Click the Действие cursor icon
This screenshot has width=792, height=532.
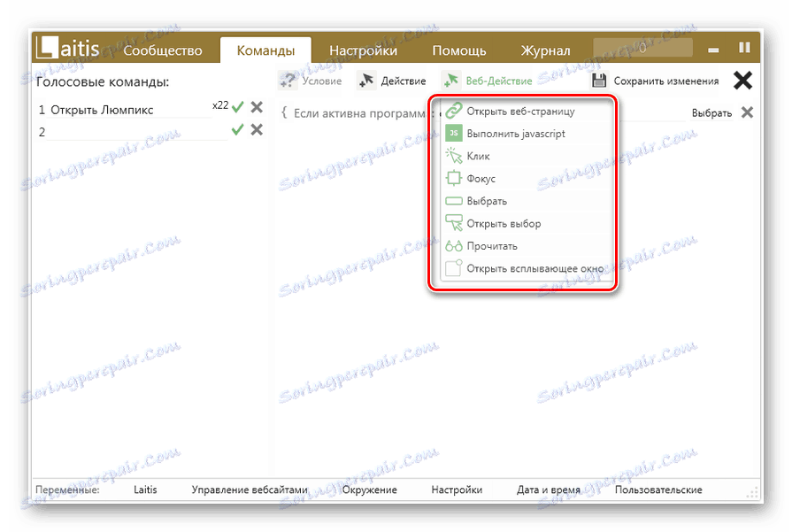[x=366, y=81]
